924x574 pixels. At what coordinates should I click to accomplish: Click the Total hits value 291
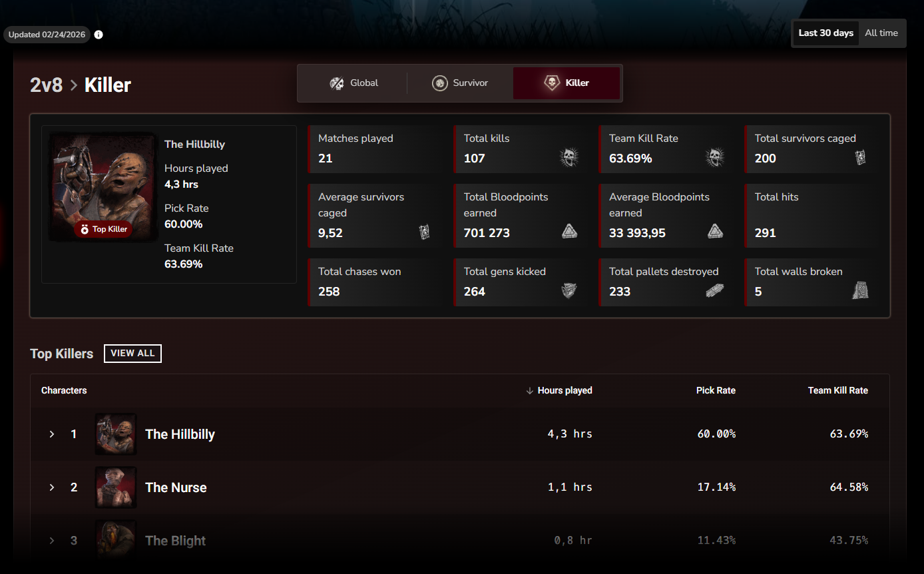[765, 233]
